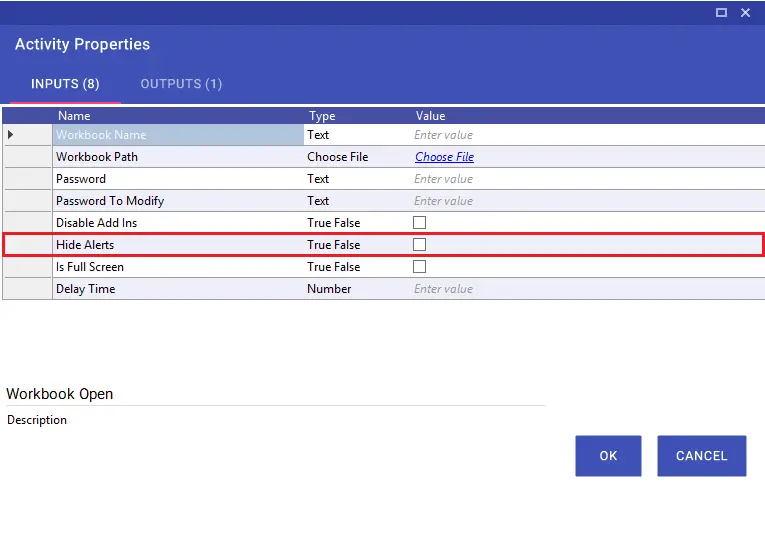765x543 pixels.
Task: Click the Workbook Name value field
Action: 588,135
